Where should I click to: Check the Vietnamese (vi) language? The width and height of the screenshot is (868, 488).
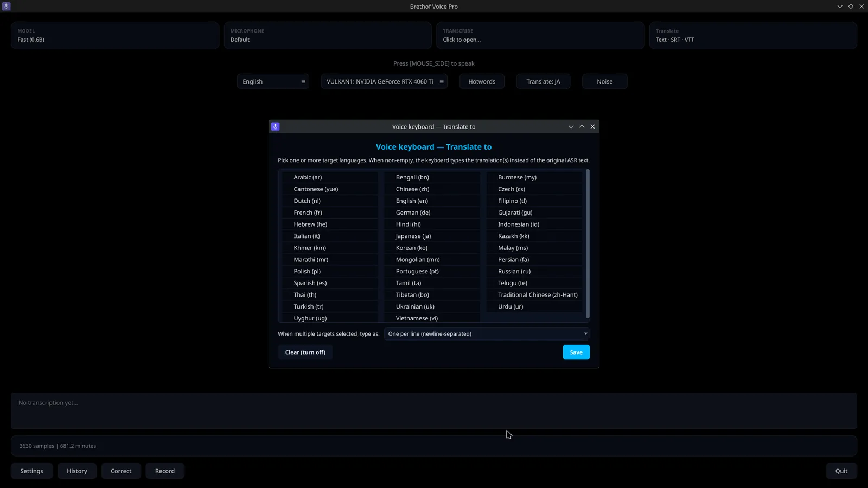(432, 318)
